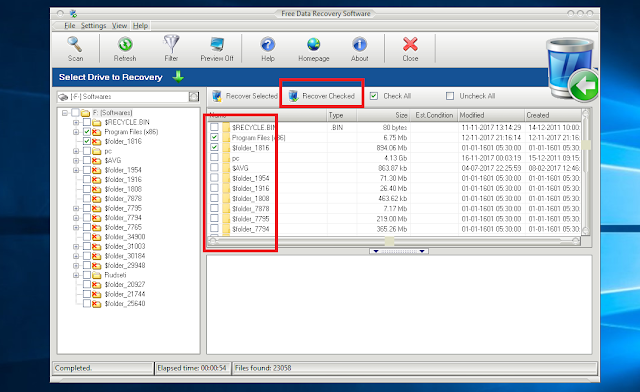The image size is (640, 392).
Task: Uncheck Program Files (x86) in the tree
Action: [87, 131]
